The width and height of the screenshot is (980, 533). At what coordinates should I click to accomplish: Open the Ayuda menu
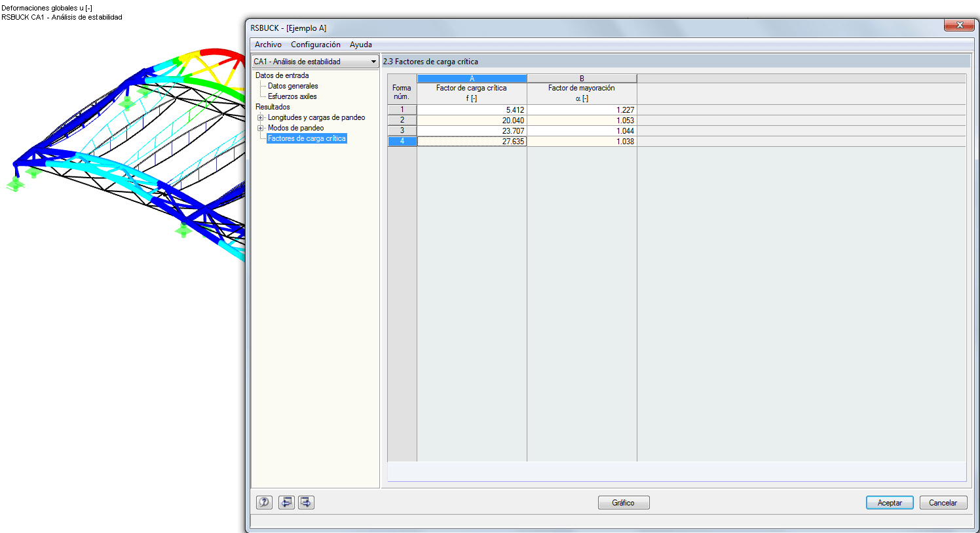point(360,45)
